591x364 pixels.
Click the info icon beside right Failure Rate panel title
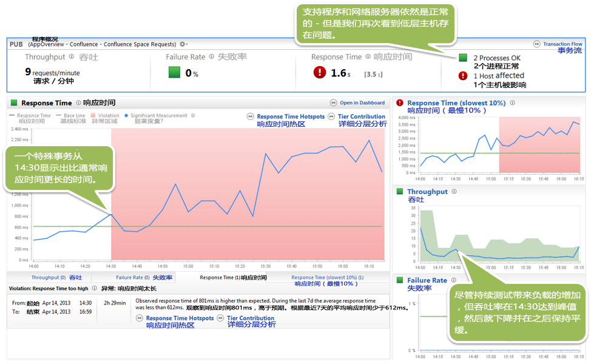click(453, 280)
